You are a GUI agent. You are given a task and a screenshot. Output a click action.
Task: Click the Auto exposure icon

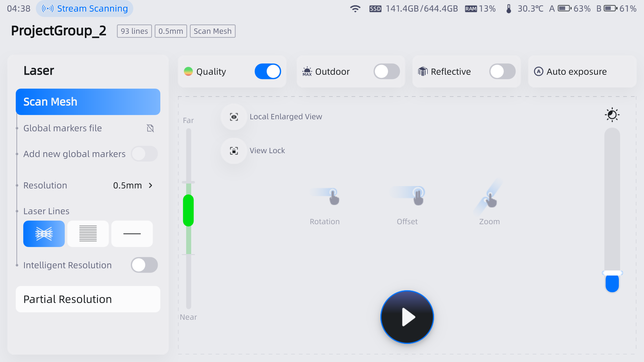(538, 71)
